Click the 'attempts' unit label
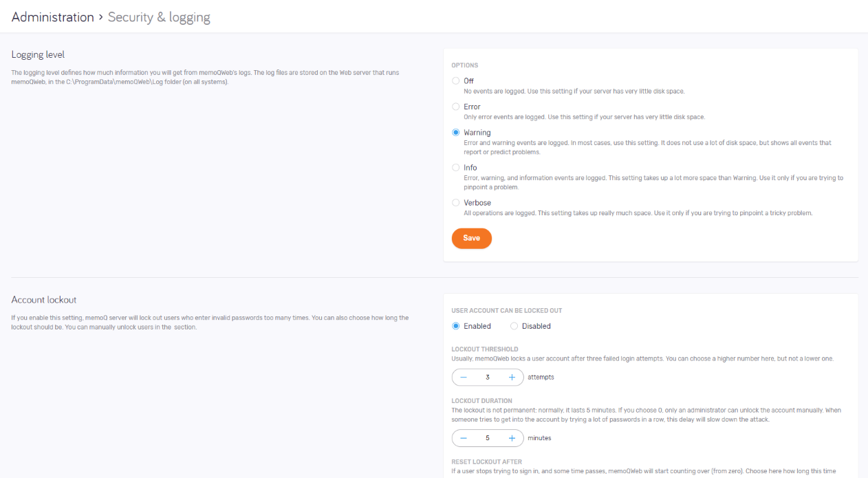Viewport: 868px width, 478px height. [x=541, y=377]
